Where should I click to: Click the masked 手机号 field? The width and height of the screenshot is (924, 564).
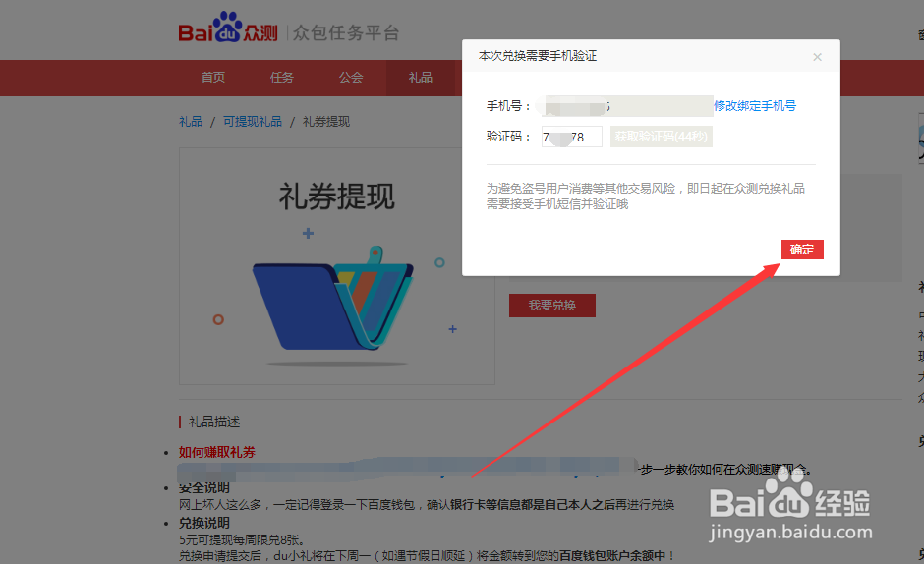pyautogui.click(x=627, y=106)
